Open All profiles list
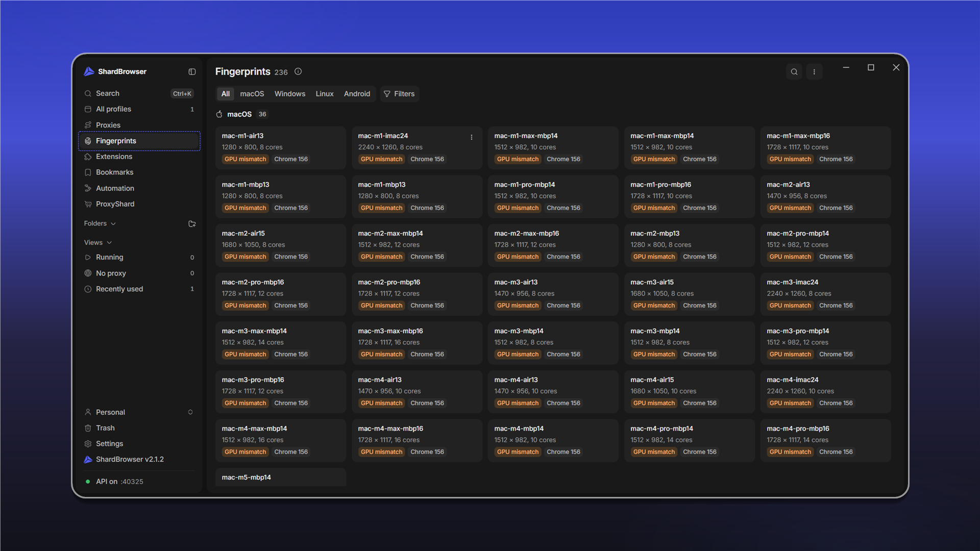 [139, 109]
